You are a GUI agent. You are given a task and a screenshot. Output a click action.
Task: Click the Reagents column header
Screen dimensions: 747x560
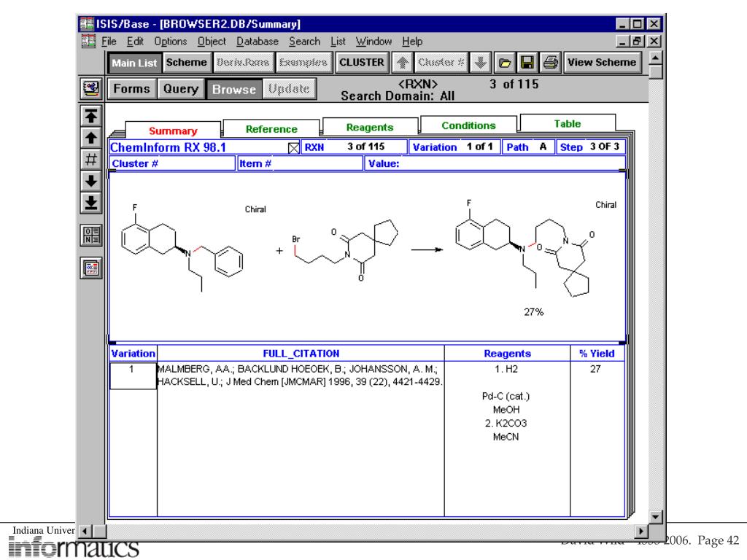pos(508,354)
